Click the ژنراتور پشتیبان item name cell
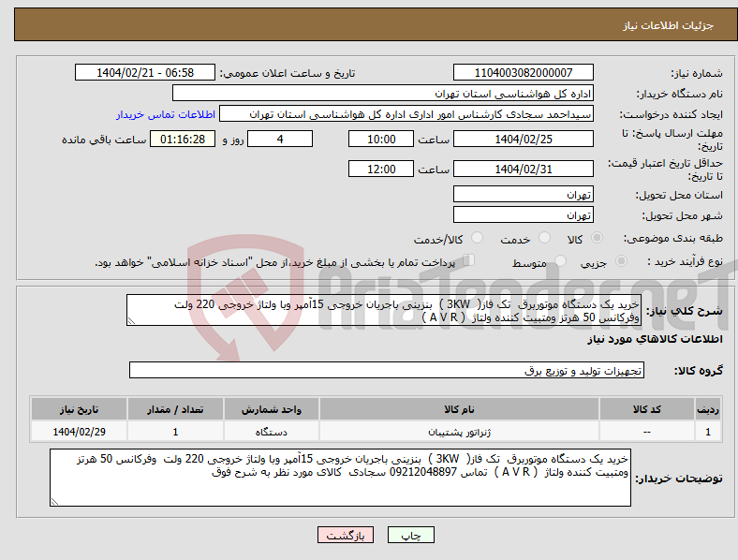The width and height of the screenshot is (738, 560). [459, 432]
